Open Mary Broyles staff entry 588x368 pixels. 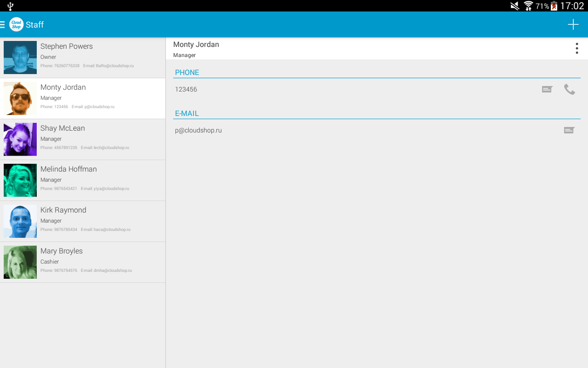coord(83,262)
